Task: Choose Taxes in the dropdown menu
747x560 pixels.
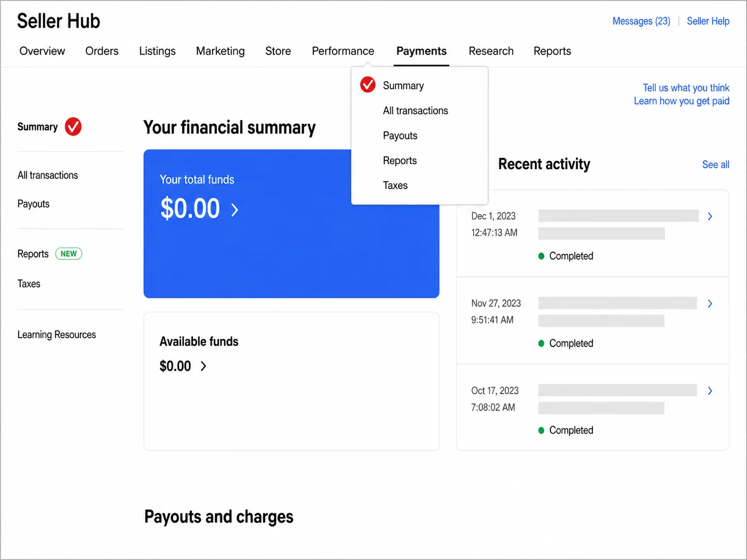Action: pyautogui.click(x=395, y=185)
